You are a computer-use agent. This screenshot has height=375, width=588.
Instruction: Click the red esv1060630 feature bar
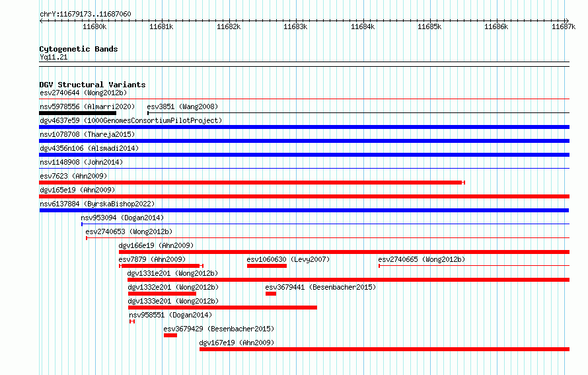coord(267,266)
